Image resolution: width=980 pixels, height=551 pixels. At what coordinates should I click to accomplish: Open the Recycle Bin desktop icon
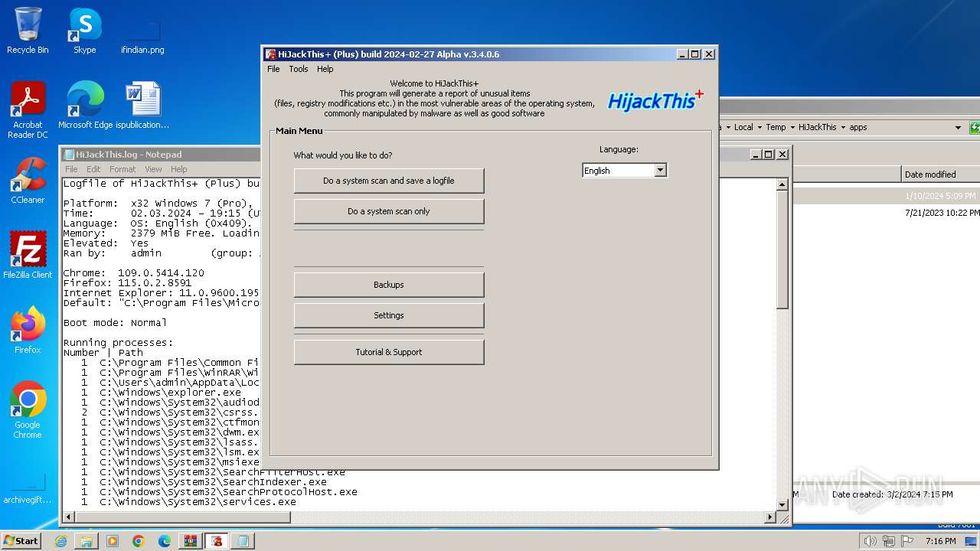[28, 31]
